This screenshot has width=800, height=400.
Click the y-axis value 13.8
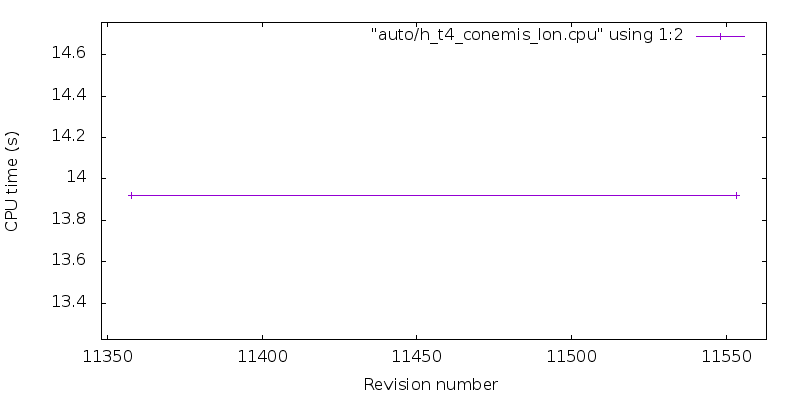(68, 220)
